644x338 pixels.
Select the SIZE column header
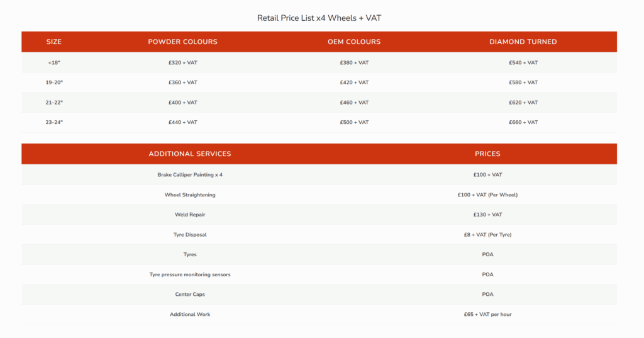point(54,42)
